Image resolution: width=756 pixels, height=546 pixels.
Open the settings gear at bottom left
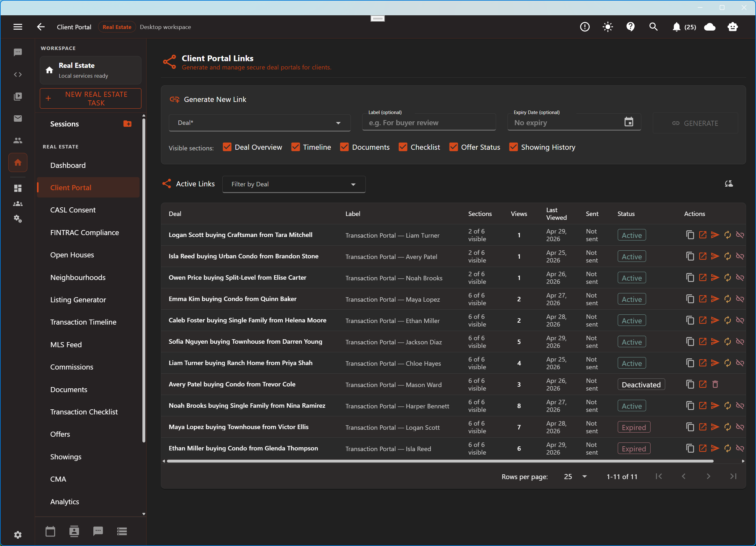(x=18, y=535)
